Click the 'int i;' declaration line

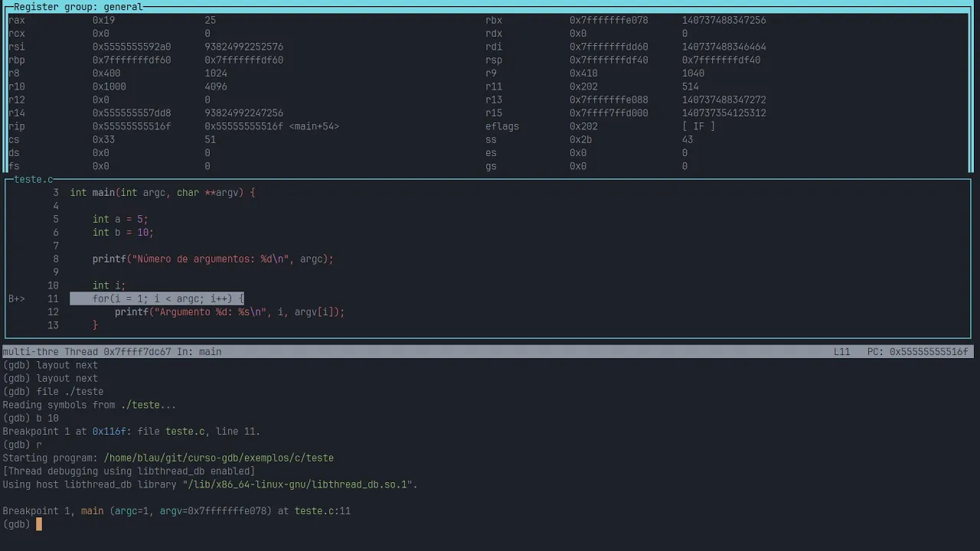click(x=109, y=285)
